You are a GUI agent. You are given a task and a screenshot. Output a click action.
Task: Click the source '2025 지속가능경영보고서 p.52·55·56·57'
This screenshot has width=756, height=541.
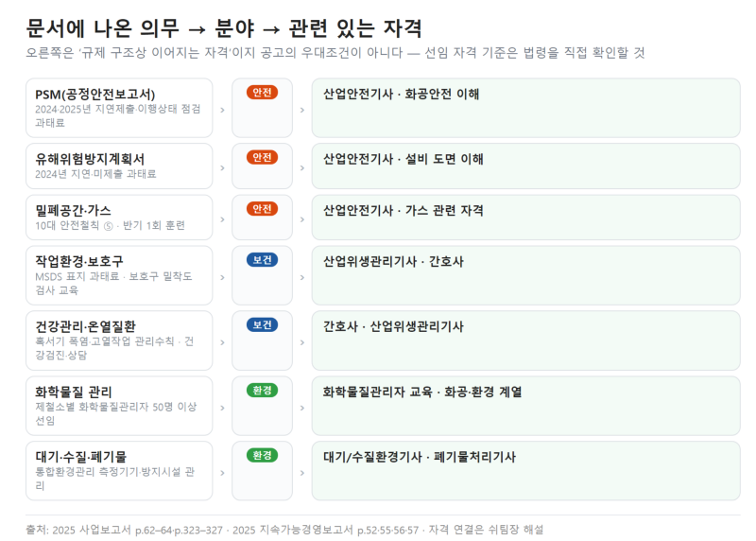[325, 530]
